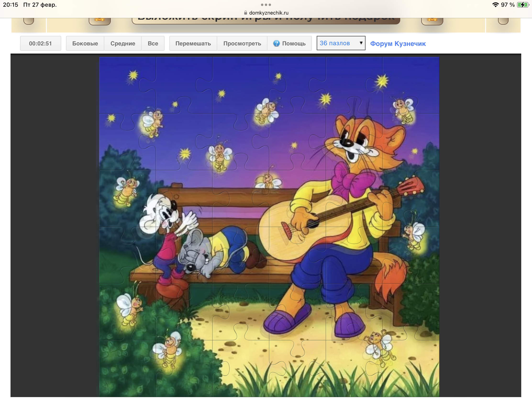Tap the lock icon beside domkyznechik.ru
The image size is (532, 399).
246,13
